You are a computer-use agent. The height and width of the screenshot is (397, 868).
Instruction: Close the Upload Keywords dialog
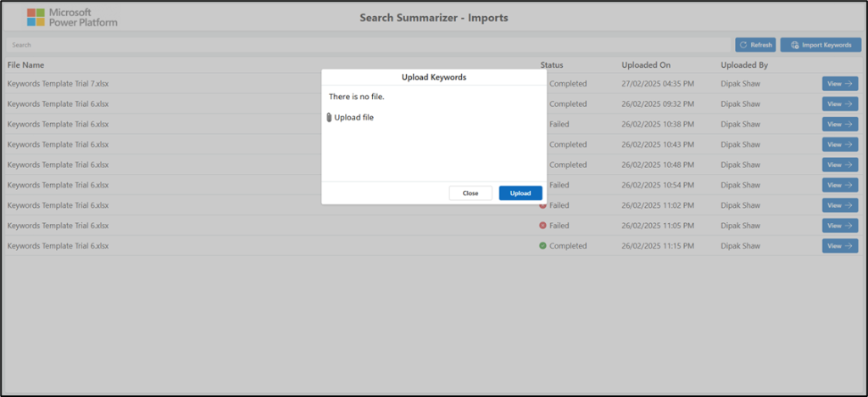(470, 193)
